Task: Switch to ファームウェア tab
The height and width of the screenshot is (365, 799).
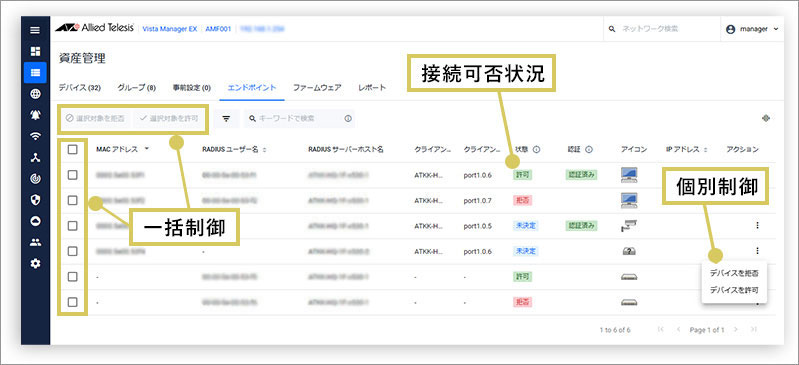Action: point(317,88)
